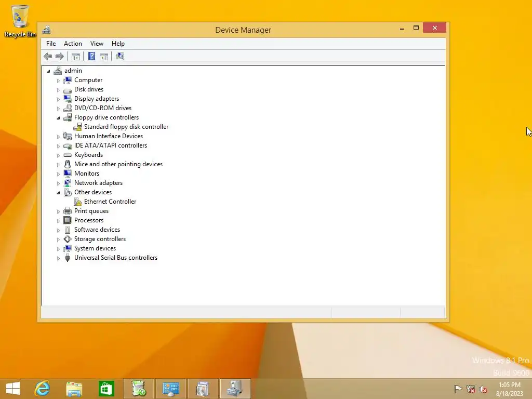Expand the Computer node arrow

click(58, 81)
